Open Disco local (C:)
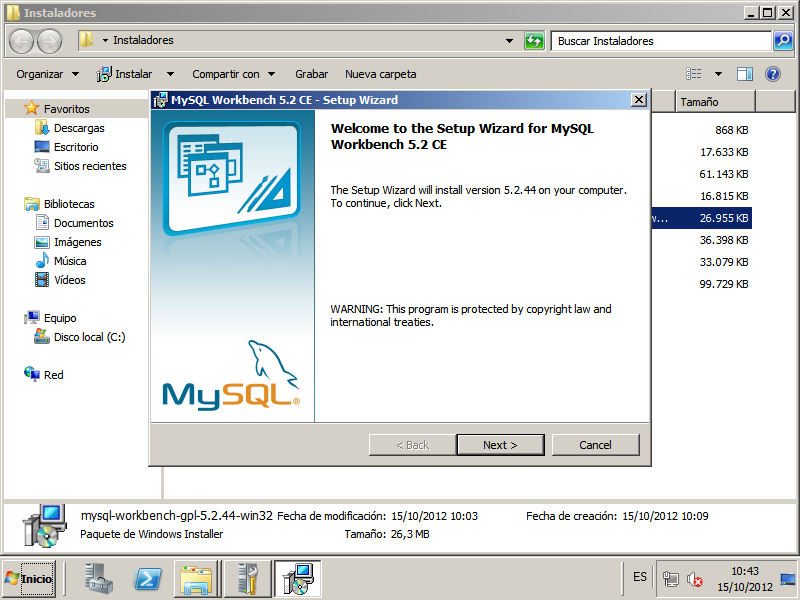This screenshot has height=600, width=800. coord(89,337)
